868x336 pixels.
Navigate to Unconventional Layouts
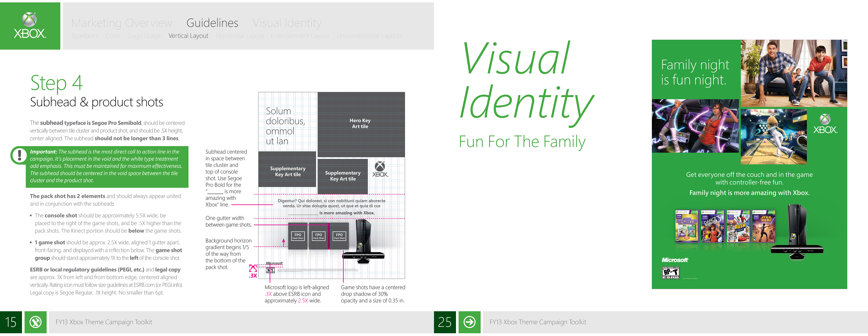pyautogui.click(x=369, y=36)
